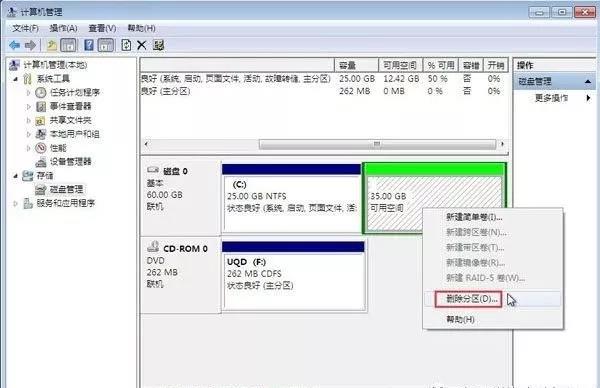Expand the 服务和应用程序 node arrow
The width and height of the screenshot is (600, 388).
[x=16, y=204]
